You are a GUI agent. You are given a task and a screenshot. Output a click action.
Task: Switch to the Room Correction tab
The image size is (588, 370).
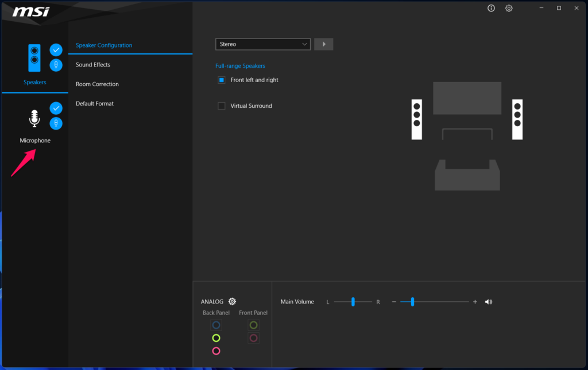coord(97,84)
